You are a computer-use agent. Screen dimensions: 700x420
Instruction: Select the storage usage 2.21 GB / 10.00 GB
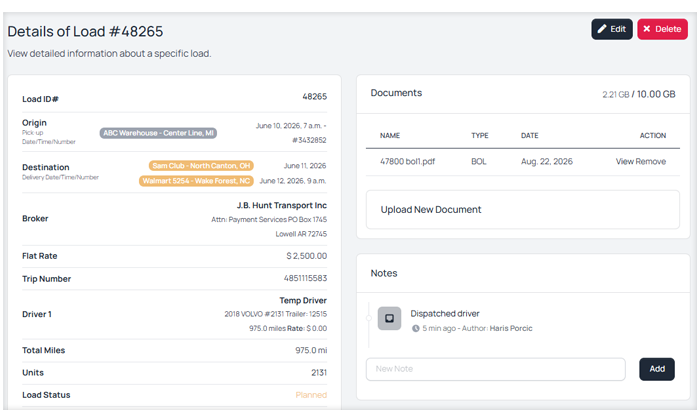pyautogui.click(x=638, y=94)
